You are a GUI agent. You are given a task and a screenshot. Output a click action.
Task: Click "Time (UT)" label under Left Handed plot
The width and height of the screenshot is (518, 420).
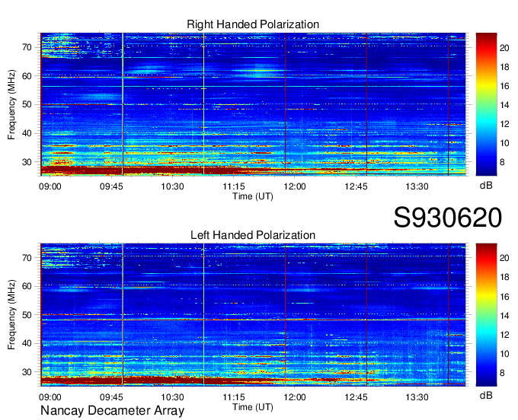click(x=253, y=407)
